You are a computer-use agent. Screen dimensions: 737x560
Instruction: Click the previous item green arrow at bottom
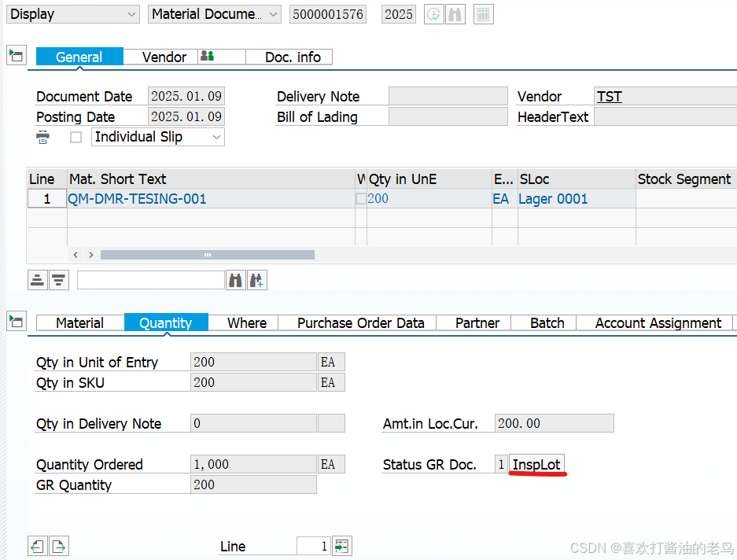[x=37, y=545]
